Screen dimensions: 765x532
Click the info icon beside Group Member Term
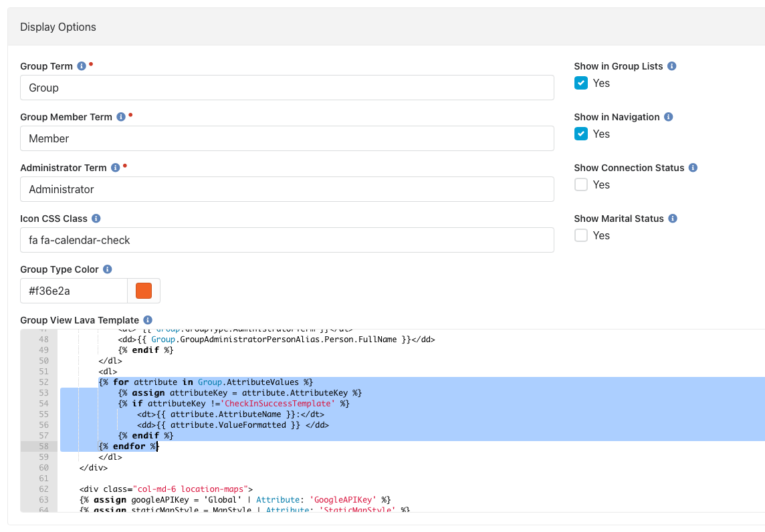[x=121, y=116]
